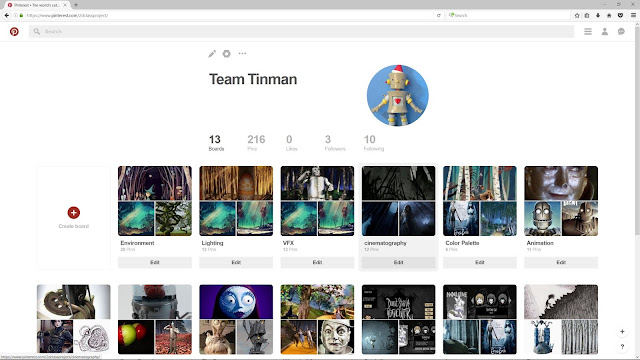640x360 pixels.
Task: Bookmark this page with the star icon
Action: (577, 15)
